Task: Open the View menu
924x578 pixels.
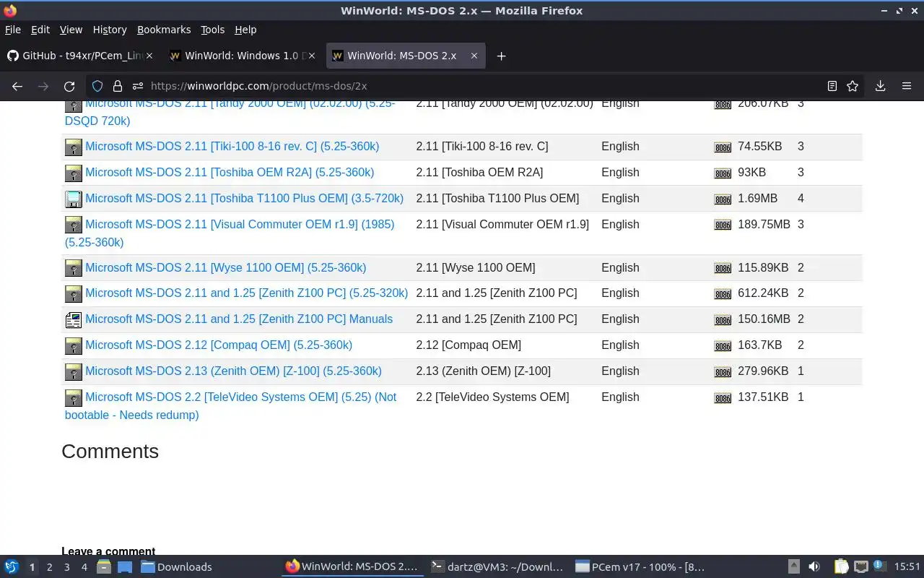Action: [71, 30]
